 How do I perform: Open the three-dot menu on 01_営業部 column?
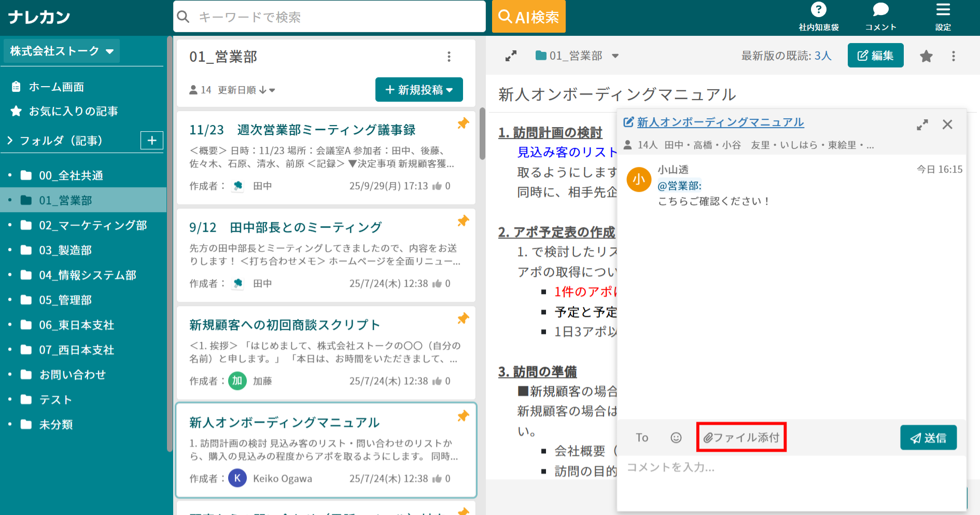coord(449,57)
